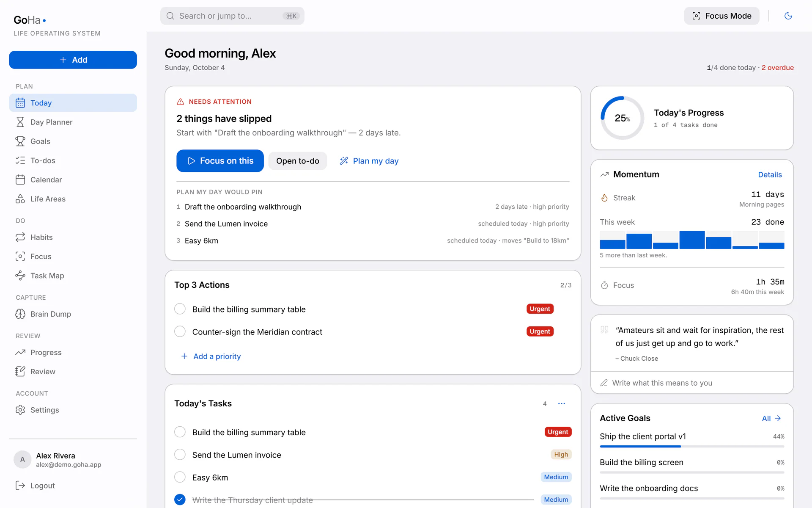Open Build the billing screen goal
Screen dimensions: 812x508
point(692,465)
